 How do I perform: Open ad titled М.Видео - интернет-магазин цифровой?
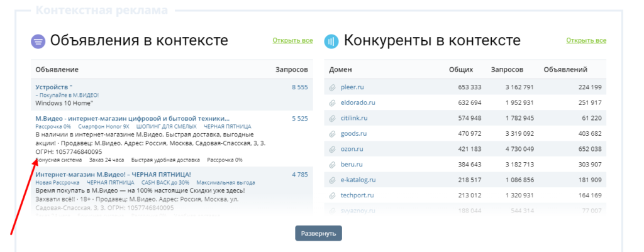[132, 118]
